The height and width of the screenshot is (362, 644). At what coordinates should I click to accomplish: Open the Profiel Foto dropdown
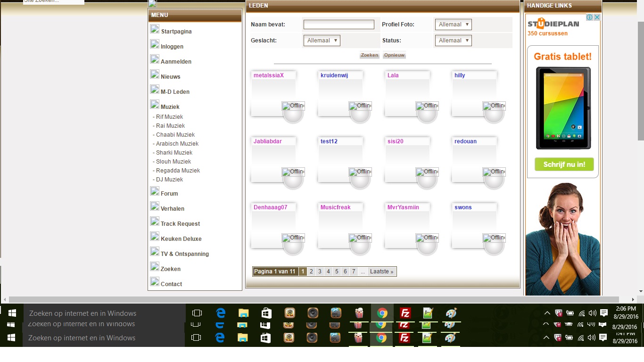click(453, 25)
